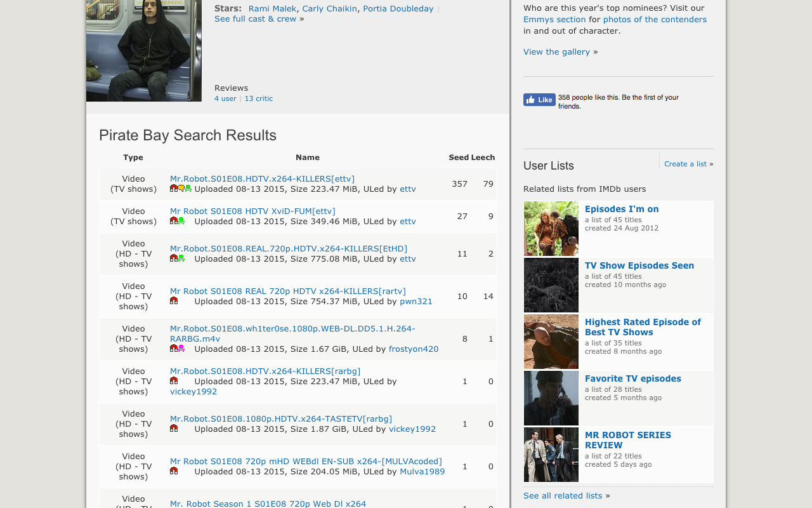Open Carly Chaikin's cast page
Image resolution: width=812 pixels, height=508 pixels.
330,8
